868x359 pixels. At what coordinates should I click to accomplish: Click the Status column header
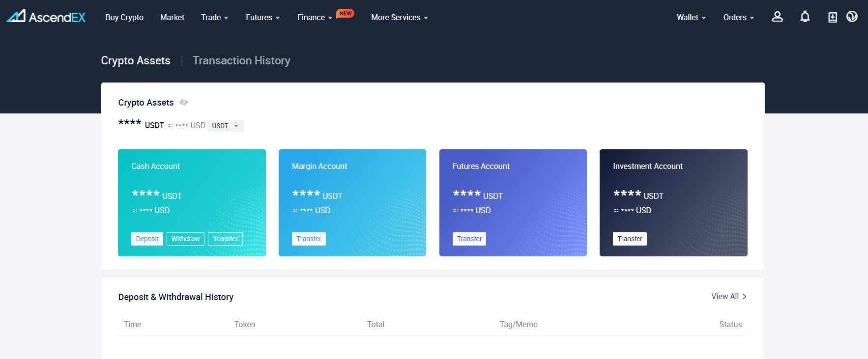pos(730,324)
